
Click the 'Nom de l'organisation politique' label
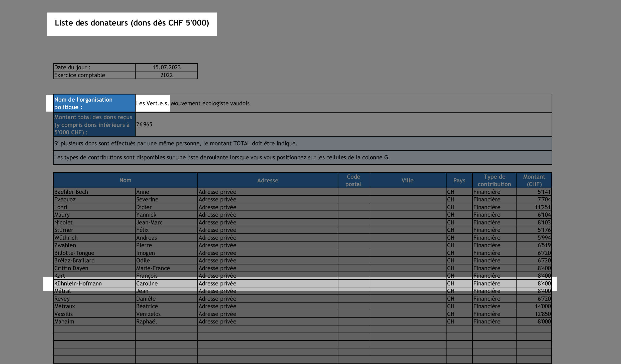[94, 103]
